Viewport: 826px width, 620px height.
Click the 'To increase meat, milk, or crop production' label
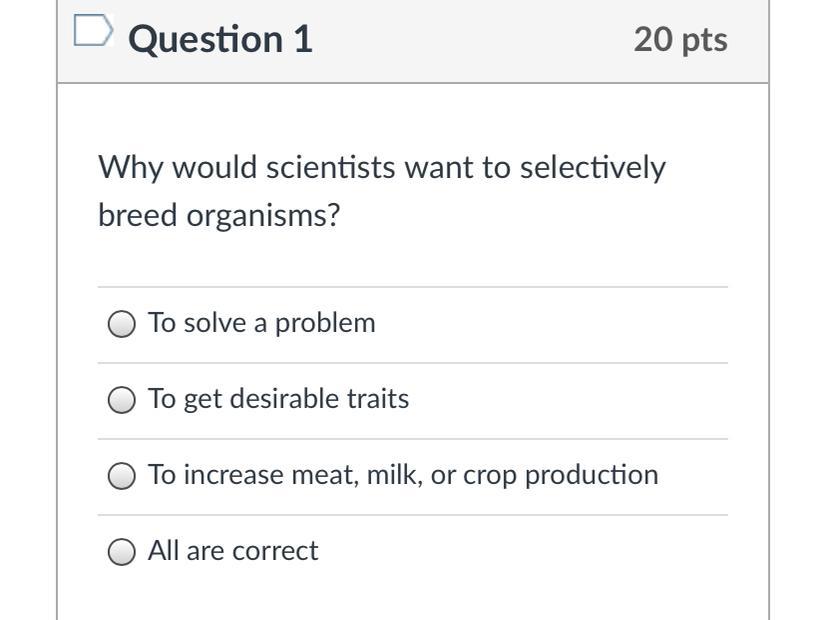[x=402, y=475]
